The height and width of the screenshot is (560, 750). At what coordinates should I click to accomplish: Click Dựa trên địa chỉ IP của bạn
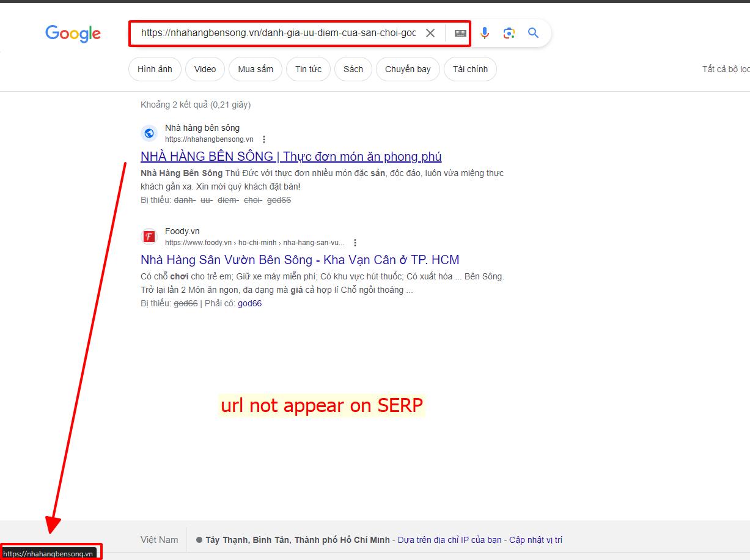pos(449,540)
